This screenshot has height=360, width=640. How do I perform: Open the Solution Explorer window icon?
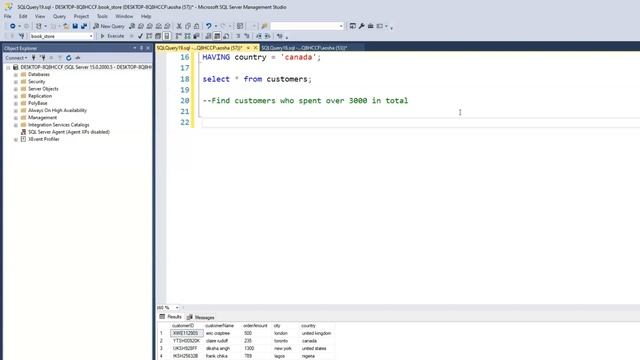coord(353,26)
